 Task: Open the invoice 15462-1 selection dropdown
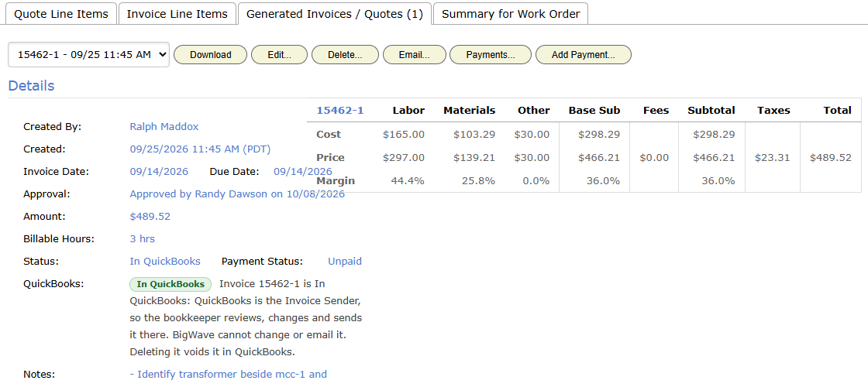pos(88,55)
